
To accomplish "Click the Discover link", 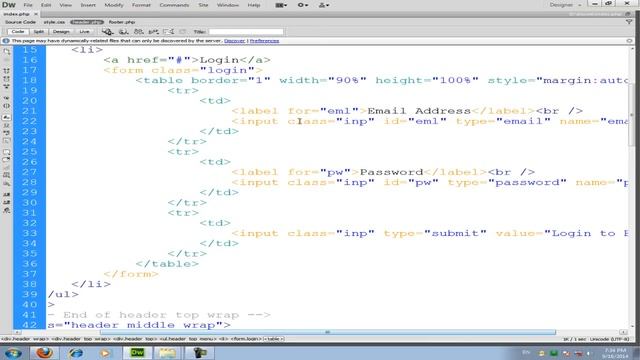I will tap(234, 41).
